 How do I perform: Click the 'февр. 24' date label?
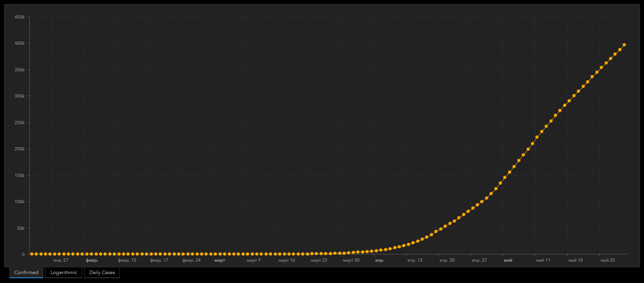191,260
